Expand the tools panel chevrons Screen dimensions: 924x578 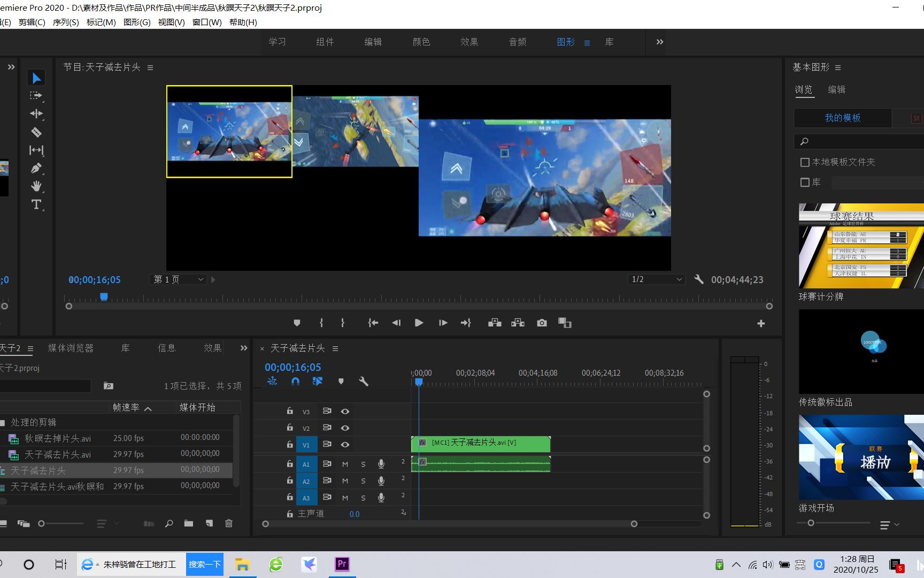pyautogui.click(x=11, y=67)
